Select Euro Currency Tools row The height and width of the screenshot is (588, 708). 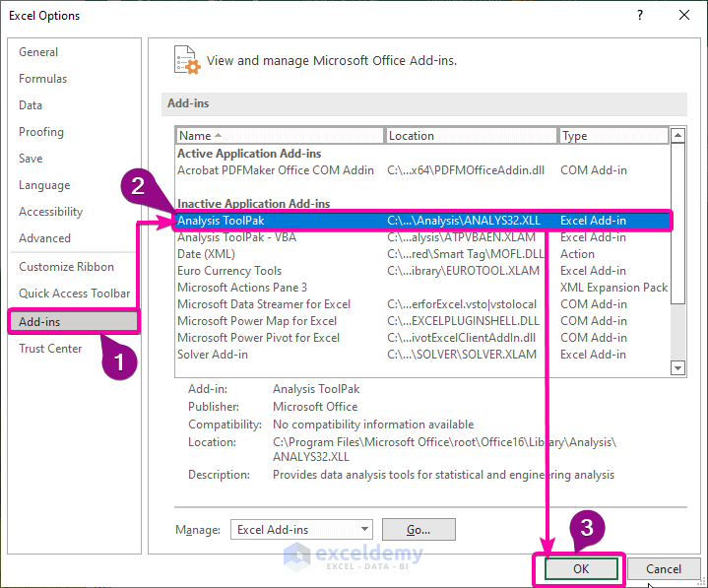coord(422,271)
